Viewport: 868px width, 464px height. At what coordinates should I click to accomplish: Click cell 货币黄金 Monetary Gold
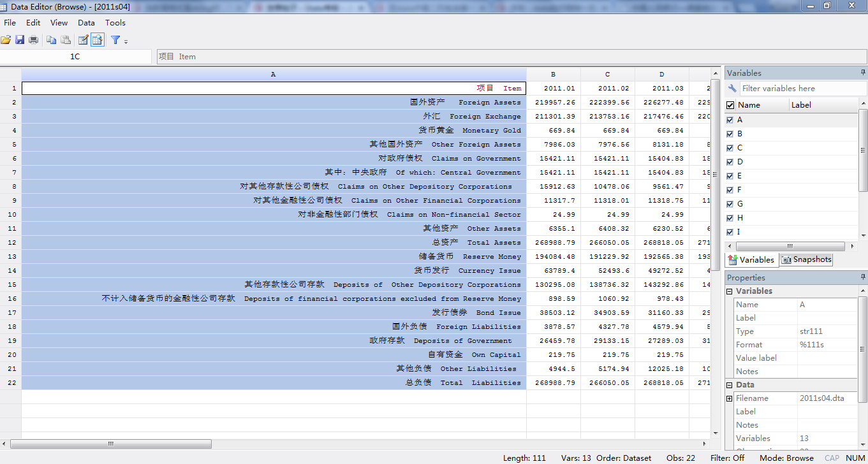274,131
